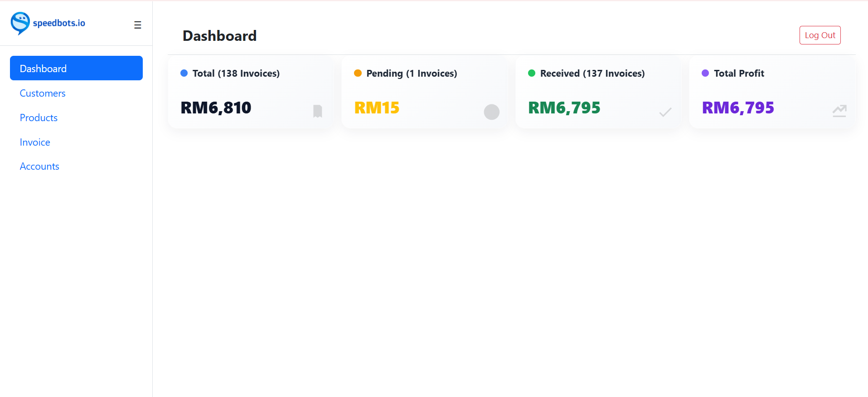Select the Total Profit card
Viewport: 868px width, 397px height.
(x=771, y=92)
